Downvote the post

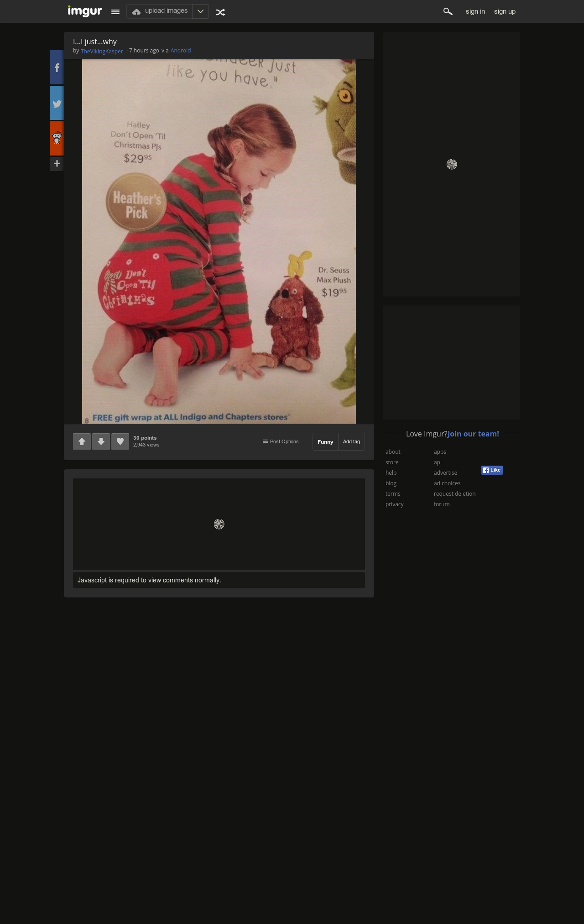pyautogui.click(x=101, y=441)
